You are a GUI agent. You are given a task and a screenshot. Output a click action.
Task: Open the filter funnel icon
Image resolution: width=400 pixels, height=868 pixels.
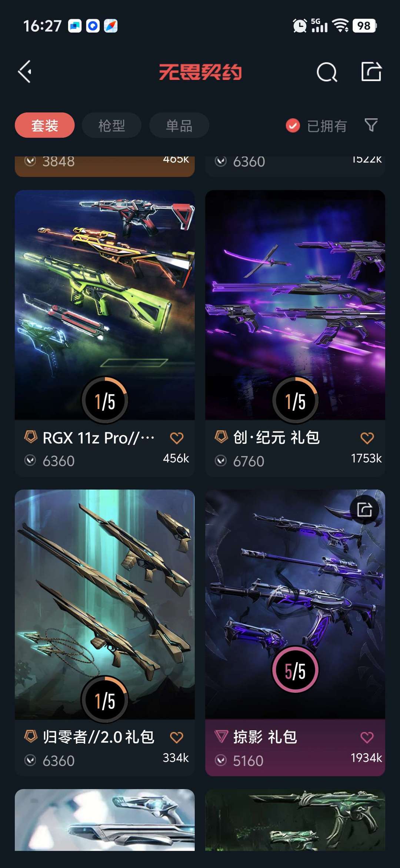371,125
